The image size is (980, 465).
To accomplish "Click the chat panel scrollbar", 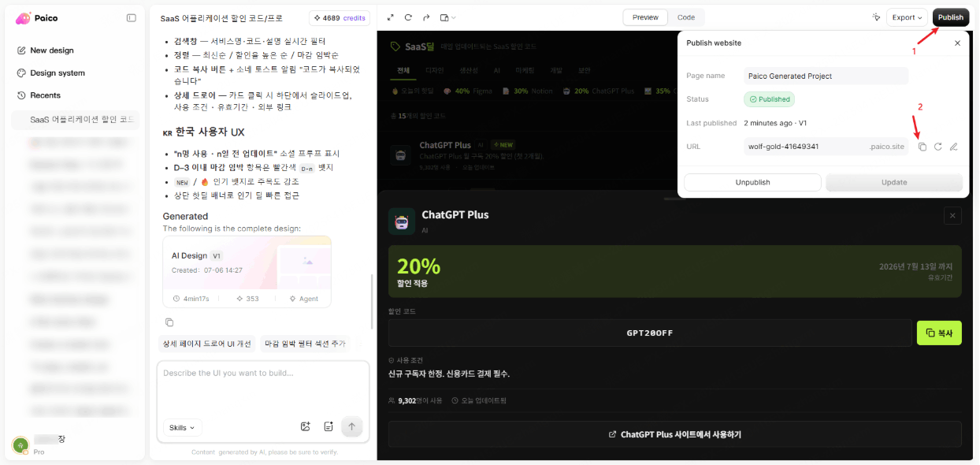I will [x=372, y=302].
